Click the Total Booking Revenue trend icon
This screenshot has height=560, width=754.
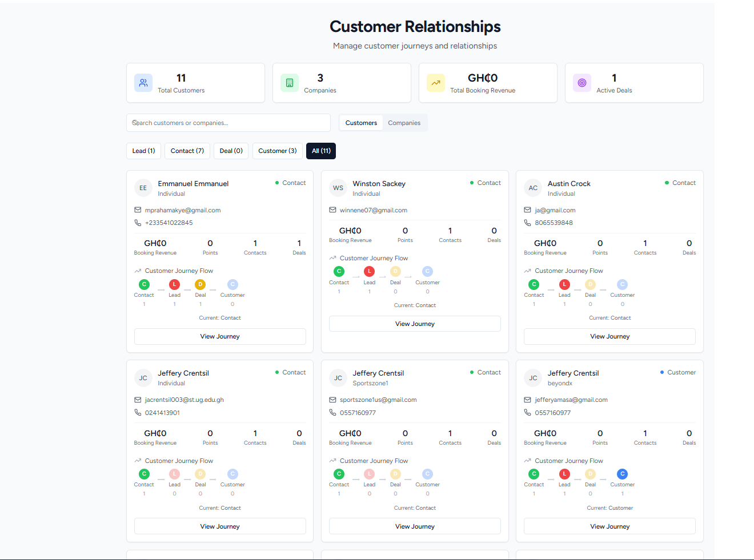(x=436, y=83)
